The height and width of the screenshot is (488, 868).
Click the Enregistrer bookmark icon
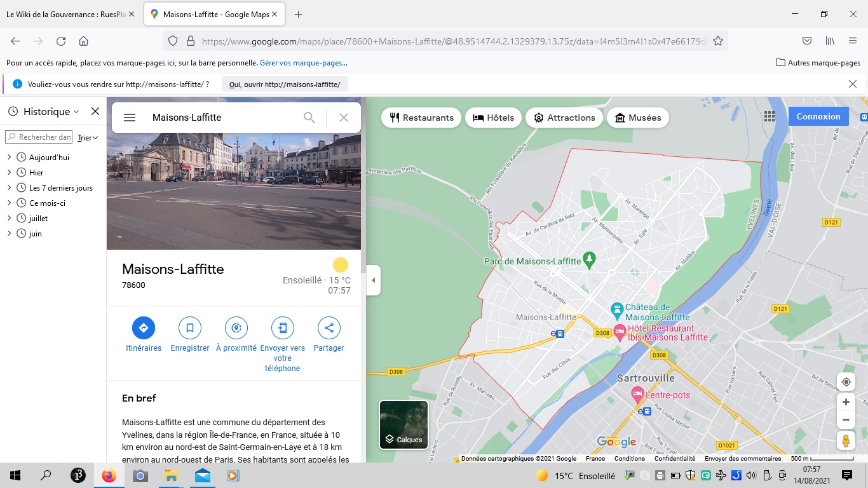(189, 328)
